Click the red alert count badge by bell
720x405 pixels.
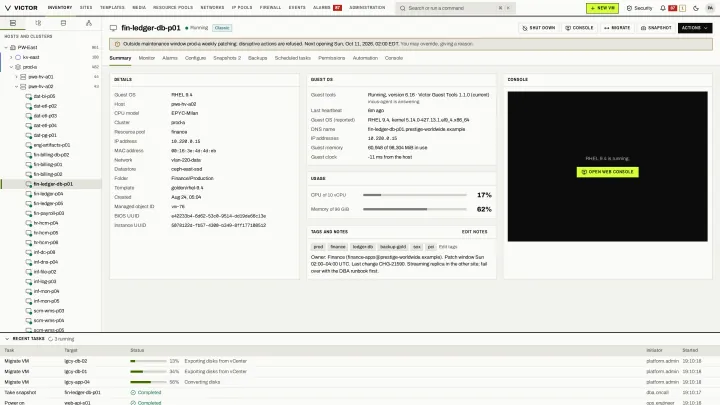[673, 8]
